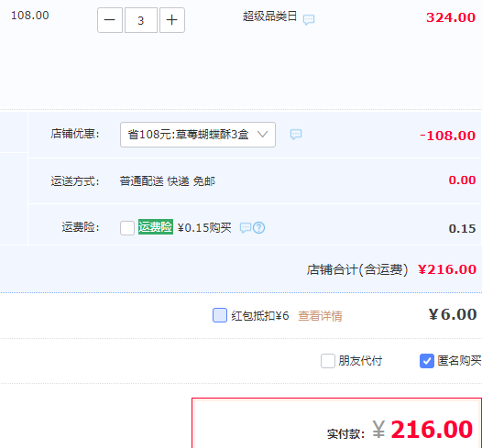Open the 店铺优惠 discount dropdown
This screenshot has height=448, width=482.
[198, 135]
